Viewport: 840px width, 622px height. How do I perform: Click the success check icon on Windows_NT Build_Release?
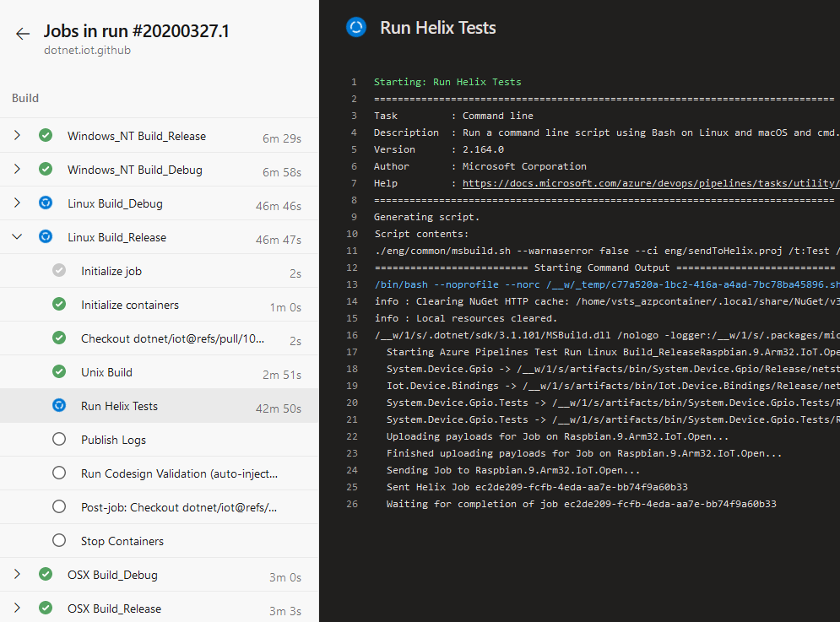(x=45, y=135)
